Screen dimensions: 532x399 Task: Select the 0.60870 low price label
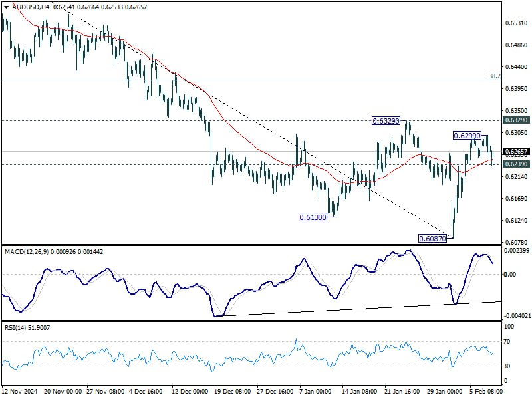tap(433, 239)
